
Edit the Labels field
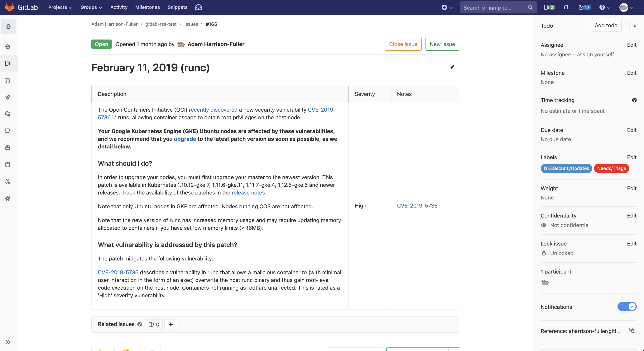coord(632,157)
